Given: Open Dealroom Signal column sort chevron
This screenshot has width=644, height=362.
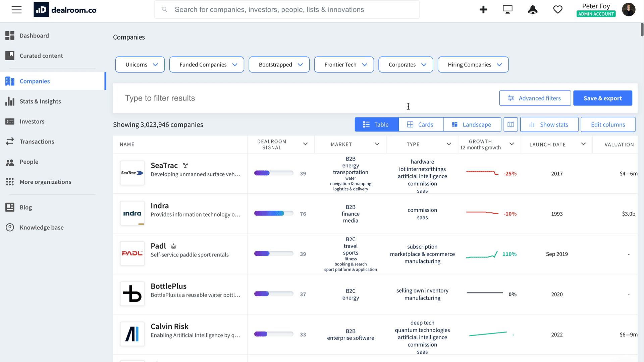Looking at the screenshot, I should tap(305, 144).
